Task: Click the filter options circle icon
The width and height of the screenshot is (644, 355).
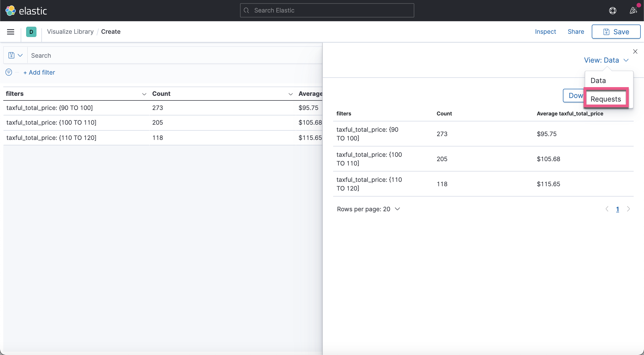Action: tap(9, 72)
